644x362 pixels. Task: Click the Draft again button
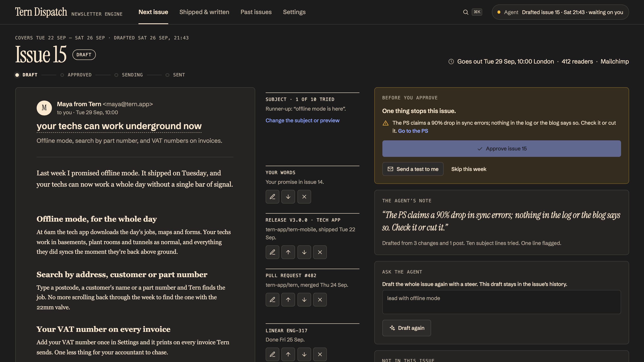pyautogui.click(x=406, y=328)
